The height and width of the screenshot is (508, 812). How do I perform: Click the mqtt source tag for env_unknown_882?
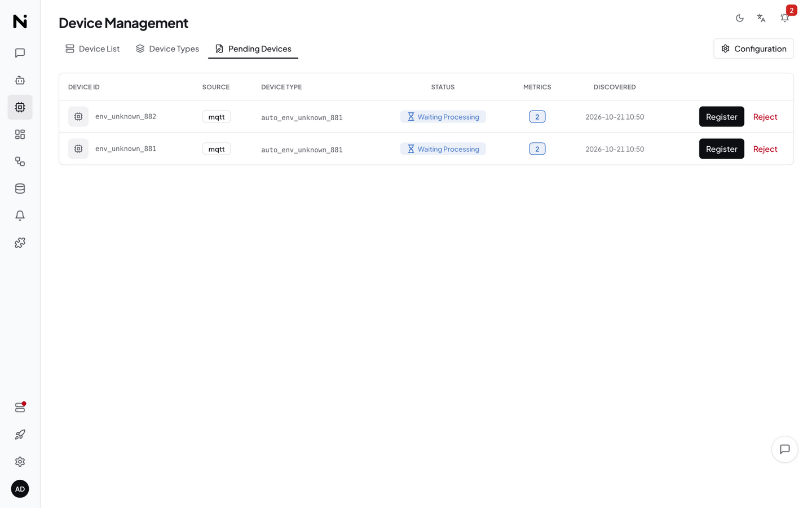click(x=217, y=117)
